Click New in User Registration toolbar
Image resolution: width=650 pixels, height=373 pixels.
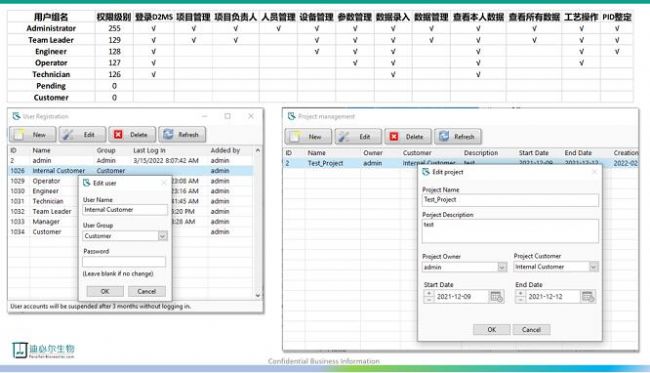(x=32, y=135)
